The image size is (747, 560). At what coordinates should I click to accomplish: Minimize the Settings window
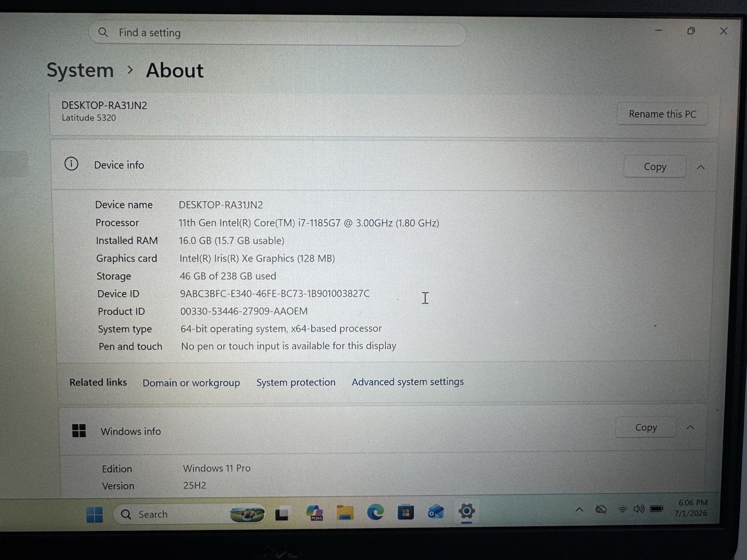[x=658, y=31]
